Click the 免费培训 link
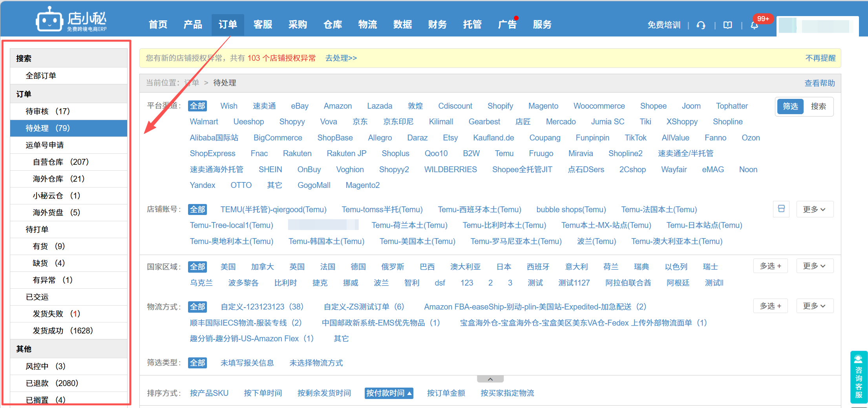This screenshot has width=868, height=408. point(664,25)
